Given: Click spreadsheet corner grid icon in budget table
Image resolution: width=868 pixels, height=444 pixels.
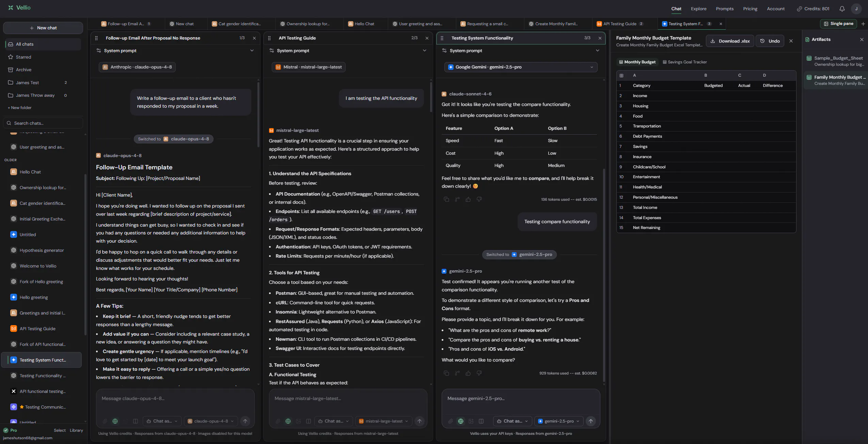Looking at the screenshot, I should [621, 75].
